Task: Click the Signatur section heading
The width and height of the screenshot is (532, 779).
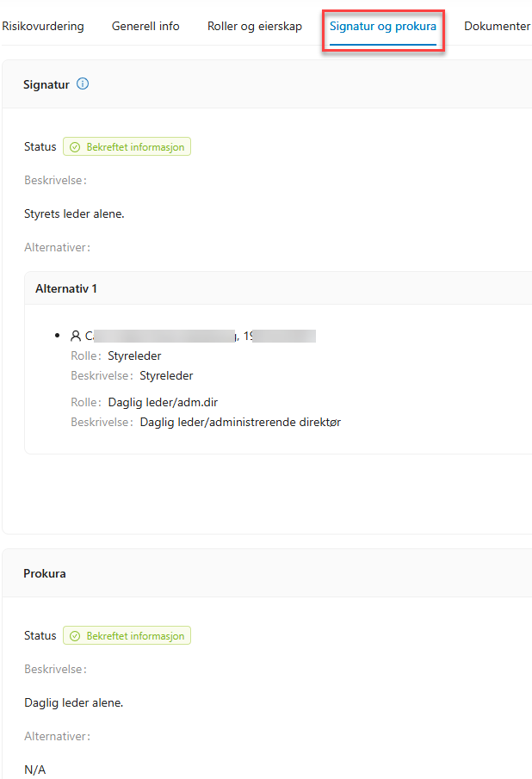Action: [46, 85]
